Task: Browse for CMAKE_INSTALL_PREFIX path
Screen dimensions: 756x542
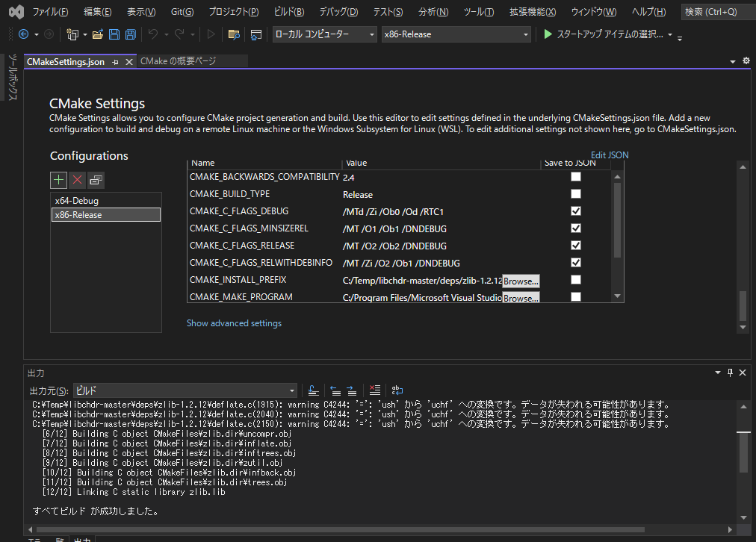Action: pyautogui.click(x=521, y=281)
